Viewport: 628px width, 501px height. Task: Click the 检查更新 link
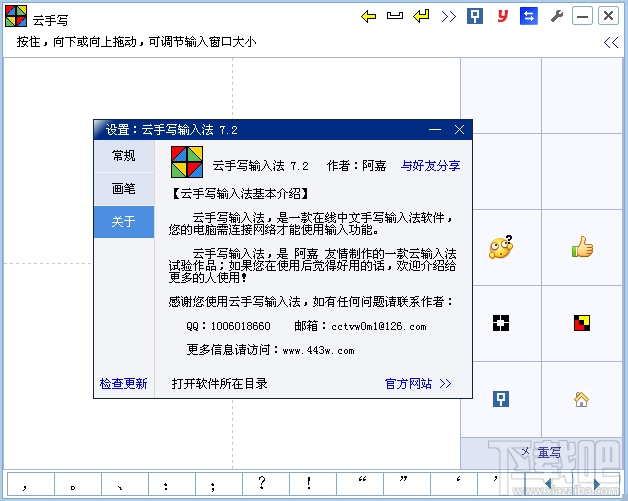pos(123,384)
